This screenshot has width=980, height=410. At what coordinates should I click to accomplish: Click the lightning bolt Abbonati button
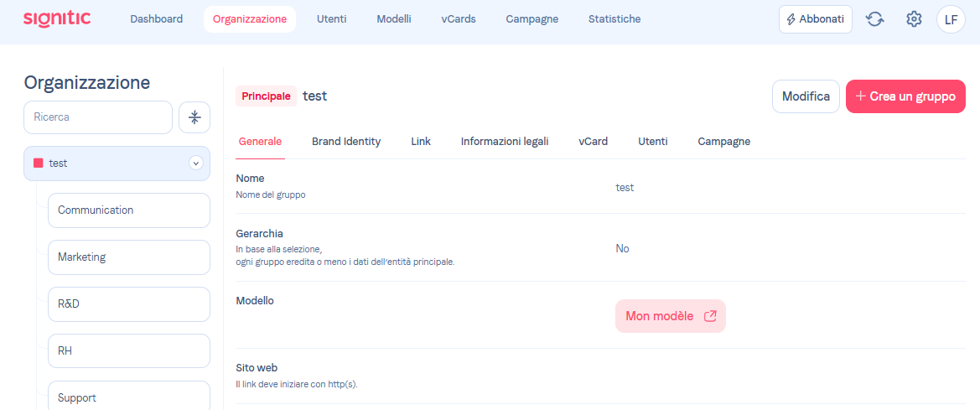815,19
